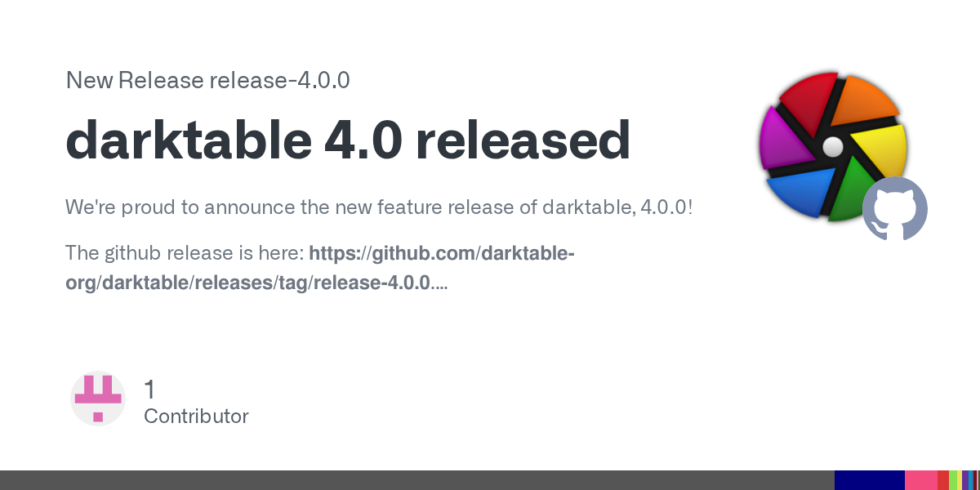The image size is (980, 490).
Task: Select the red language bar segment
Action: tap(943, 480)
